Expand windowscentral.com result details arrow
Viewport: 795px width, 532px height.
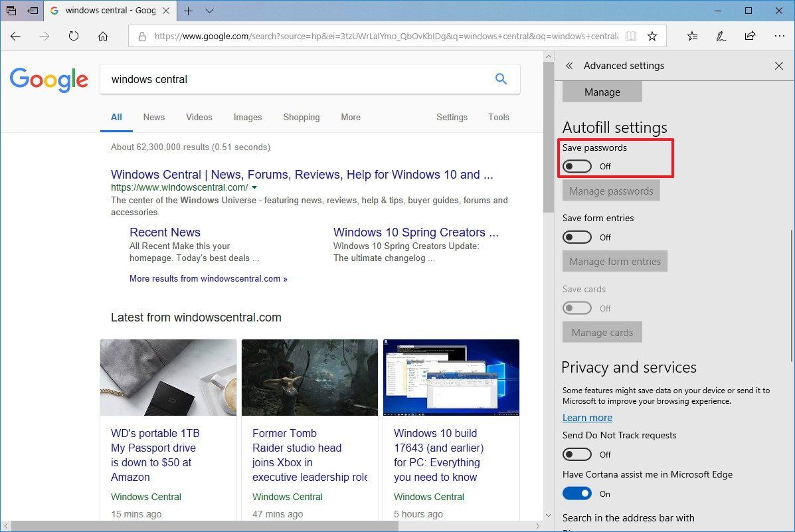[255, 187]
